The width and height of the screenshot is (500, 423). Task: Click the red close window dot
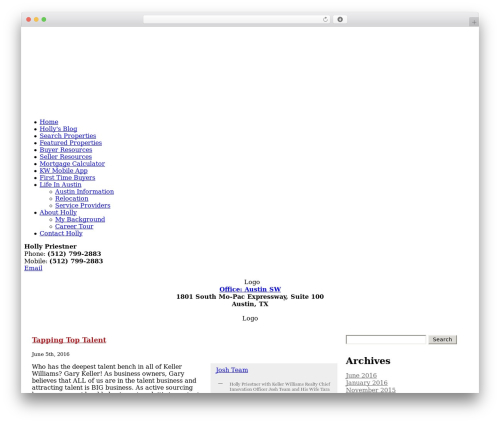click(x=29, y=20)
